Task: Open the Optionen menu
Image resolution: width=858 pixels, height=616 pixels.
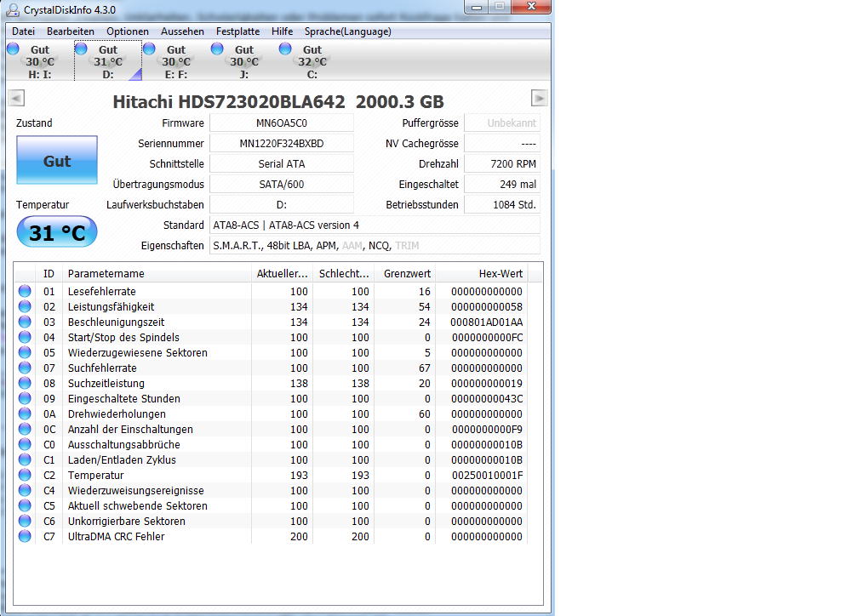Action: (128, 31)
